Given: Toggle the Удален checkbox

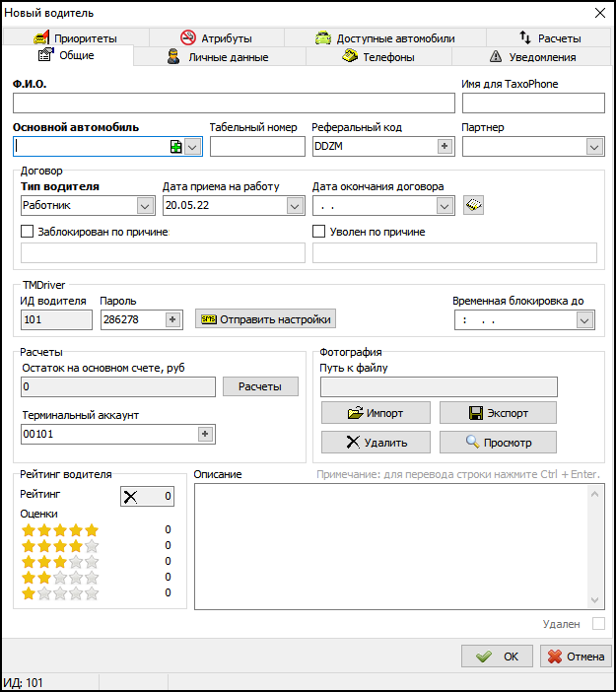Looking at the screenshot, I should point(598,624).
